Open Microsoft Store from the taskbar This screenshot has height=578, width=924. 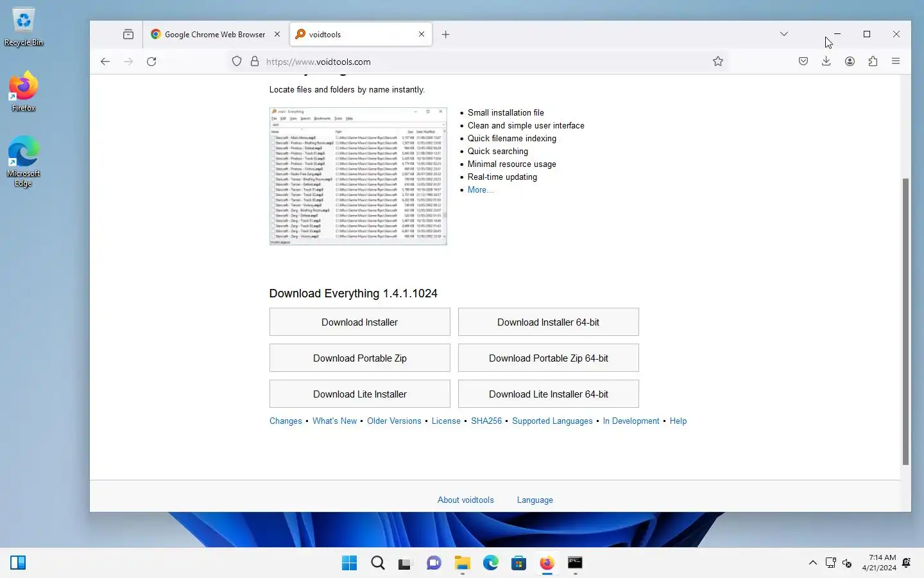coord(518,563)
